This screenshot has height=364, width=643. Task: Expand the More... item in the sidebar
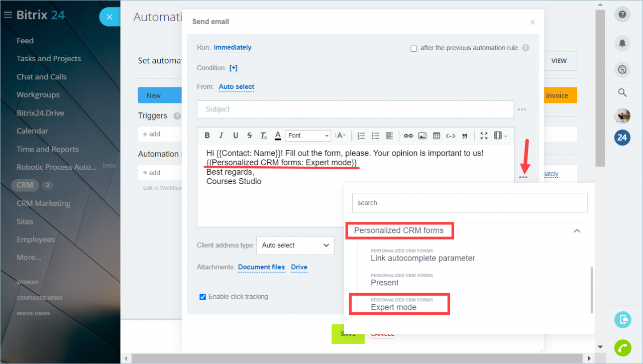[x=29, y=258]
